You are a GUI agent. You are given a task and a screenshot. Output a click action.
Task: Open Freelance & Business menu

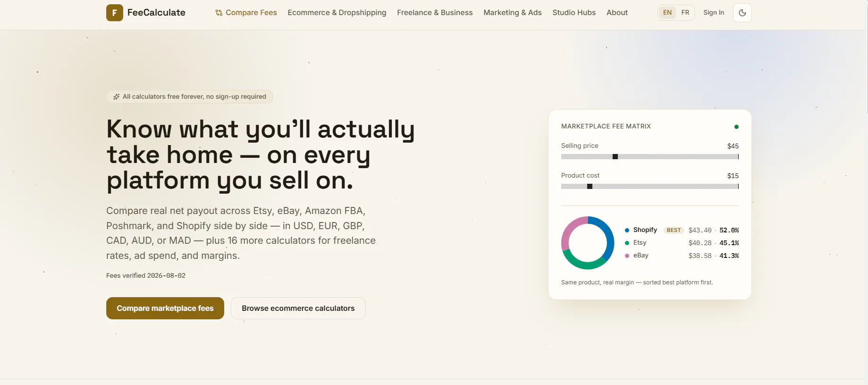[435, 13]
